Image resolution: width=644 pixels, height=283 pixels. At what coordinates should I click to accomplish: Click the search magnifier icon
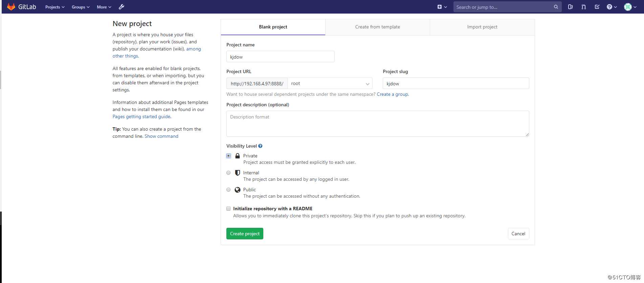[556, 7]
